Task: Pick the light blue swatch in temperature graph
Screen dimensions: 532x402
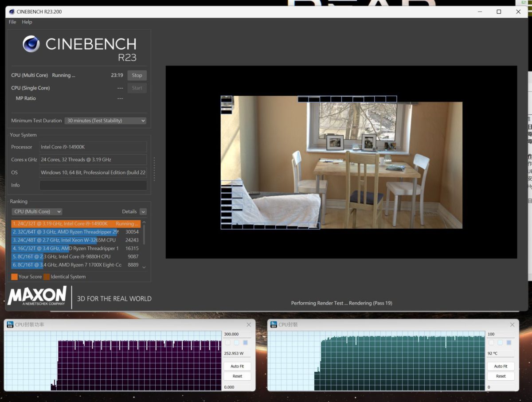Action: coord(500,343)
